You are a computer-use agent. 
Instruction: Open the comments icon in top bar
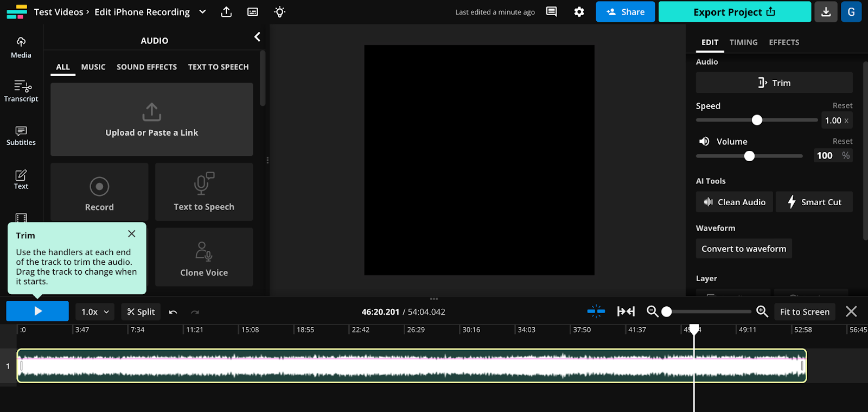pos(551,12)
